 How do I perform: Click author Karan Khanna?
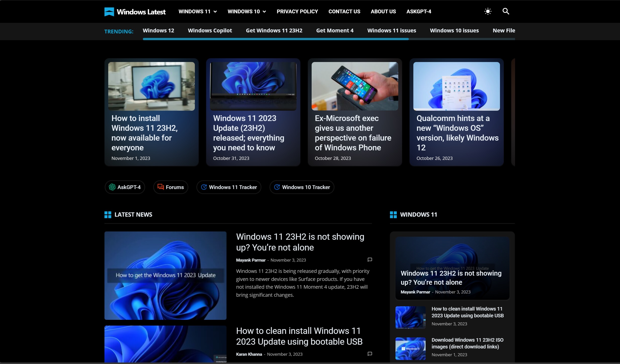[x=249, y=354]
